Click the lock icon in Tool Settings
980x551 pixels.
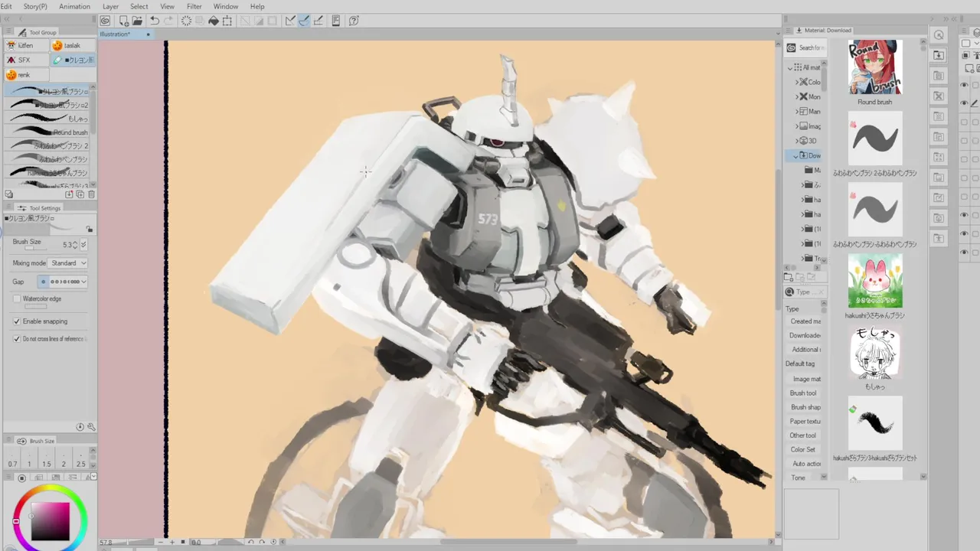(x=90, y=229)
